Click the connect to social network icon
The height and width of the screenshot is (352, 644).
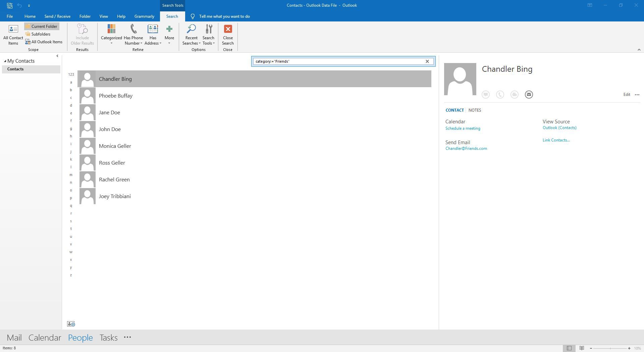(71, 324)
